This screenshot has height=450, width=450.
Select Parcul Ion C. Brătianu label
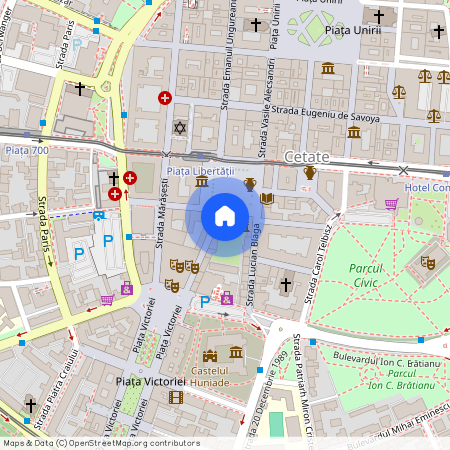pos(402,379)
